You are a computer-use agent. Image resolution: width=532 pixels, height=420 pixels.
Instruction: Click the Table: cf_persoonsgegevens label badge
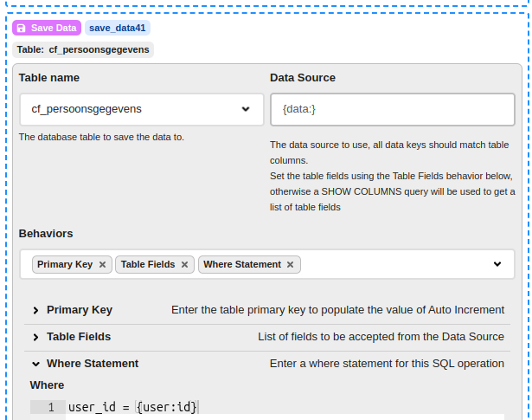[x=83, y=50]
